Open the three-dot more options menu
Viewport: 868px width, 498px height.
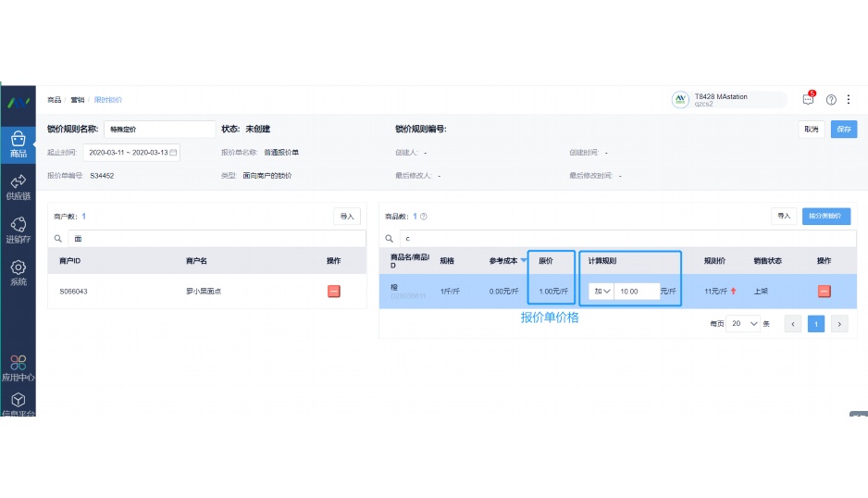pos(848,100)
